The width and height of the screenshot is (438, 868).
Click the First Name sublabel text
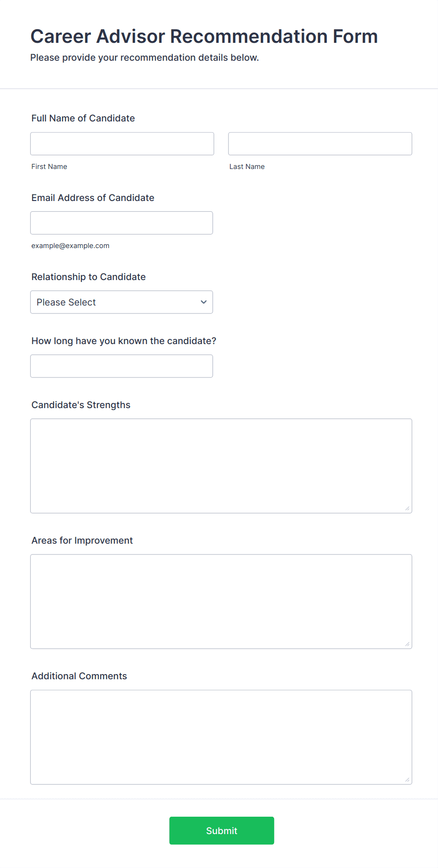(x=49, y=167)
